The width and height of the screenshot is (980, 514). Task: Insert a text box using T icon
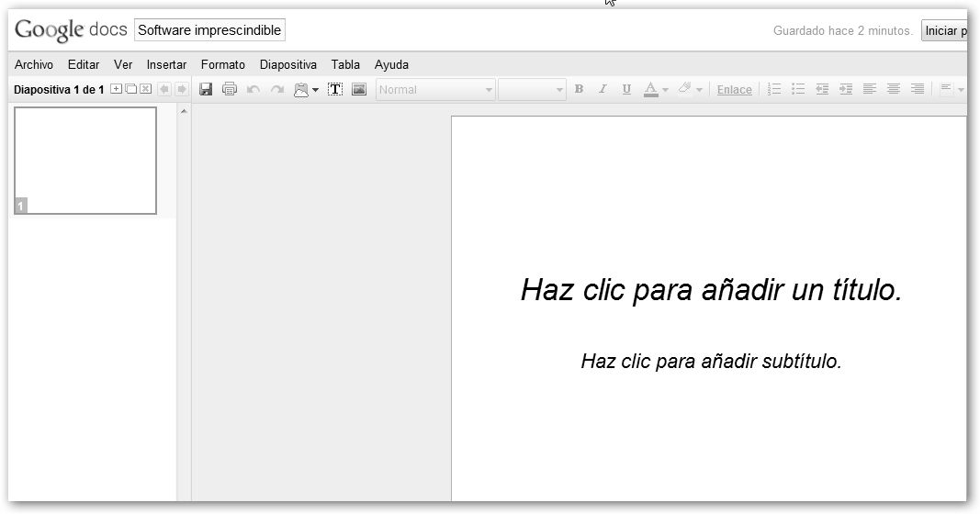[335, 89]
